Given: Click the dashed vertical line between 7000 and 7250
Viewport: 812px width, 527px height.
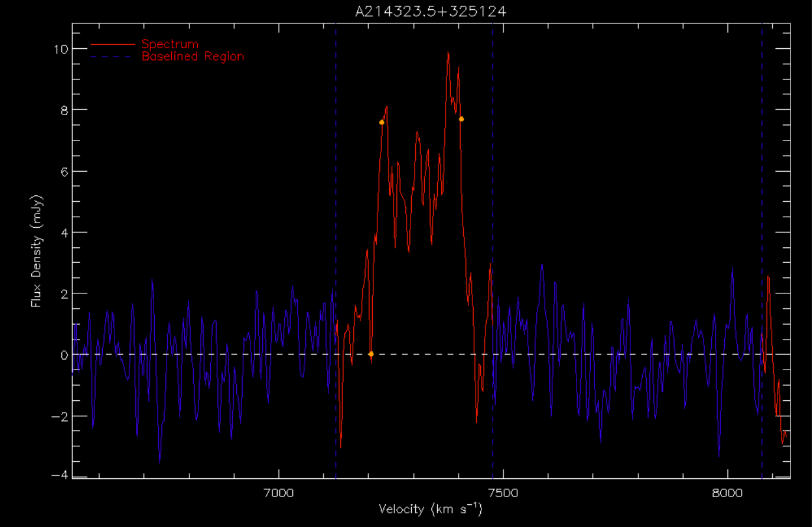Looking at the screenshot, I should point(336,250).
